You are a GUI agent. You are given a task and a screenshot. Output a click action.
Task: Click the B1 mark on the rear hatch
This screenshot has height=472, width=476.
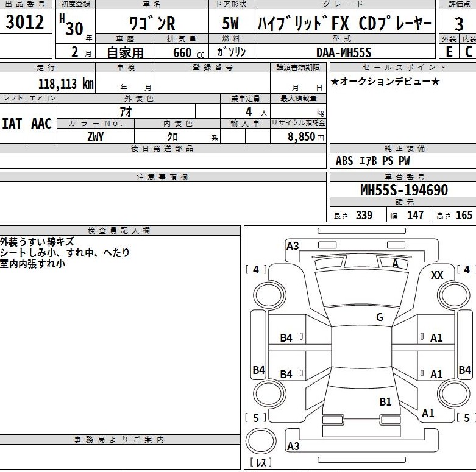click(x=385, y=402)
